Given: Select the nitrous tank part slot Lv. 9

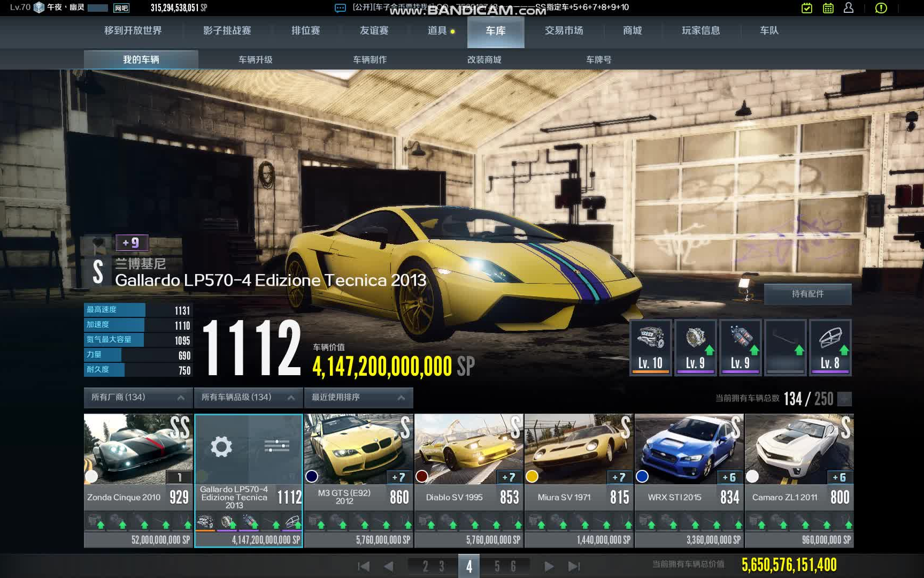Looking at the screenshot, I should (x=740, y=347).
